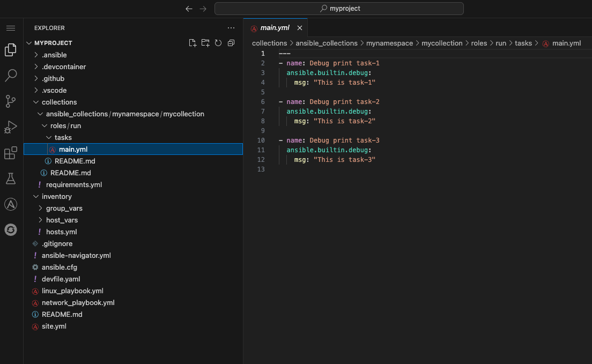Open More Actions in Explorer header
This screenshot has width=592, height=364.
coord(231,27)
